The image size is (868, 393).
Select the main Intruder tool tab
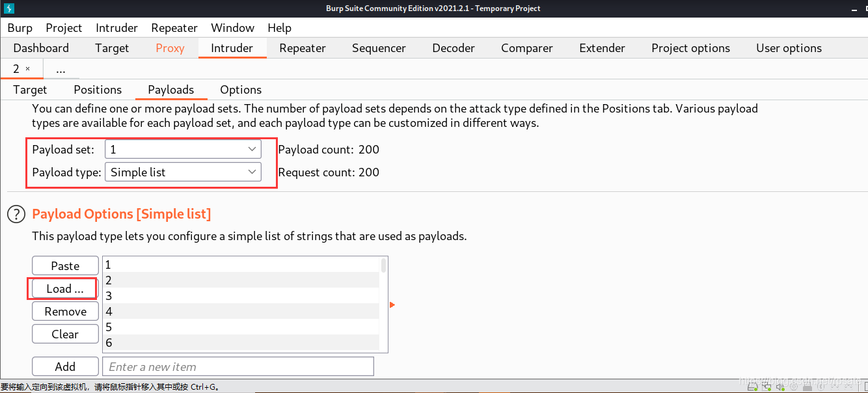(232, 48)
